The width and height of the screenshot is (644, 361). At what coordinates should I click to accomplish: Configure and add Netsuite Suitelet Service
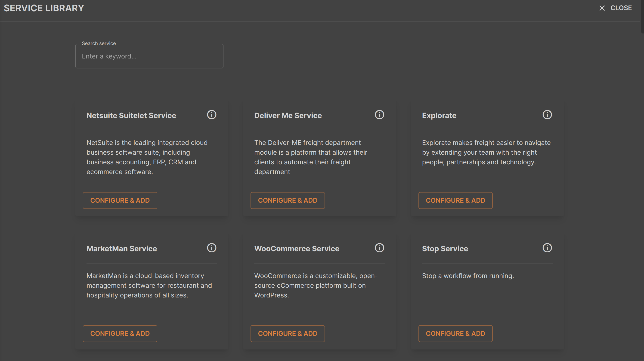click(120, 200)
